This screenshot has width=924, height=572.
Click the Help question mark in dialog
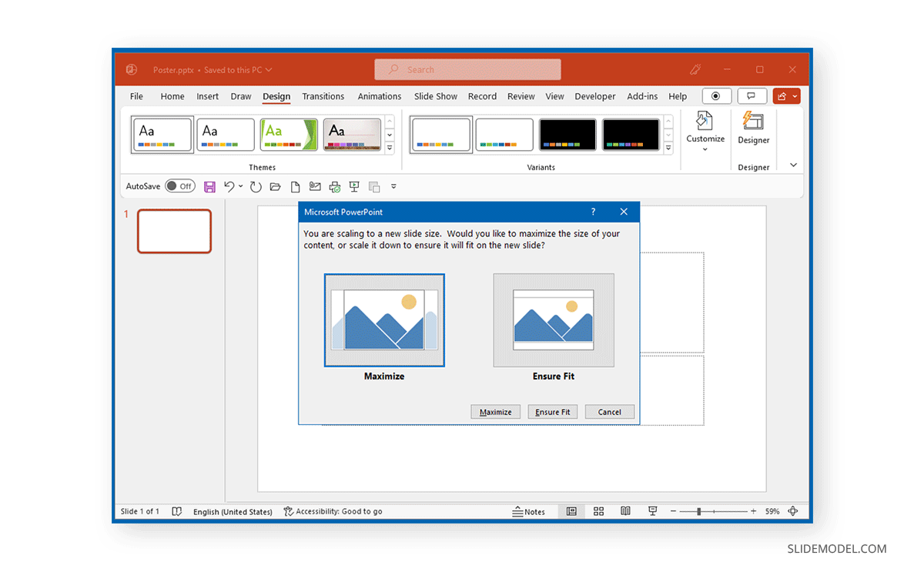tap(593, 212)
